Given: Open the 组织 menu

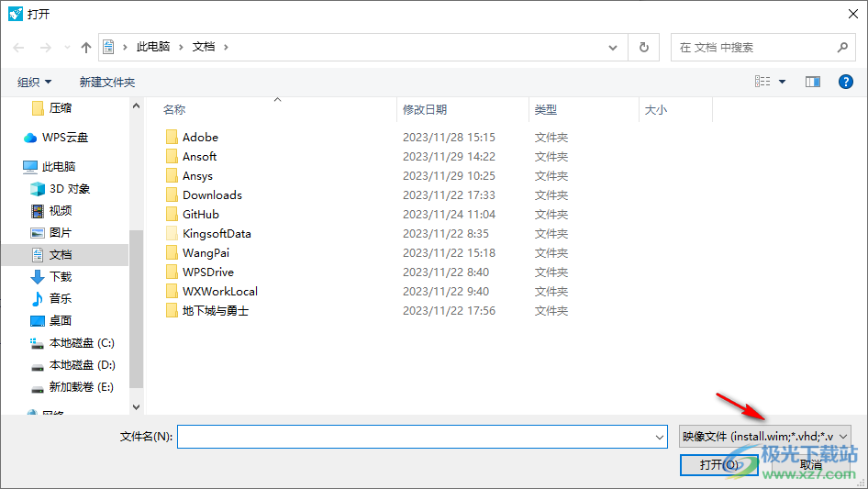Looking at the screenshot, I should (x=34, y=82).
